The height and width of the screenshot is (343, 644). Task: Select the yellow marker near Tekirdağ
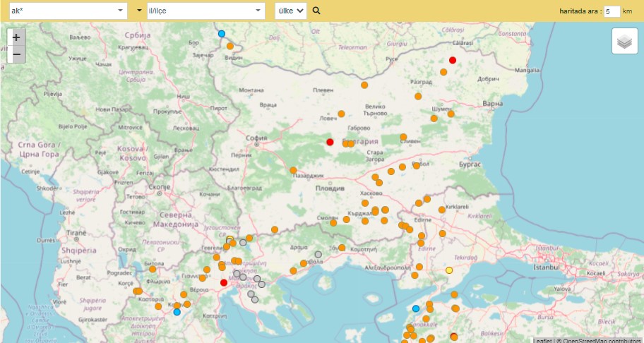coord(449,270)
